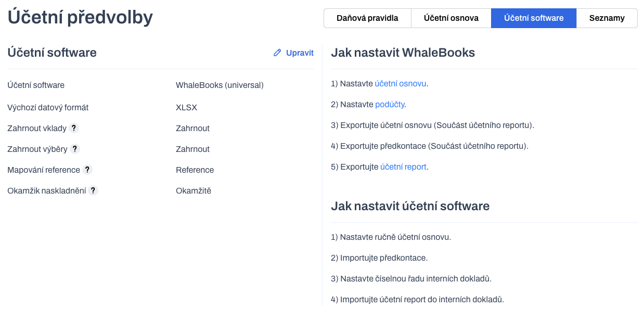Viewport: 644px width, 321px height.
Task: Click step Importujte předkontace
Action: (x=379, y=258)
